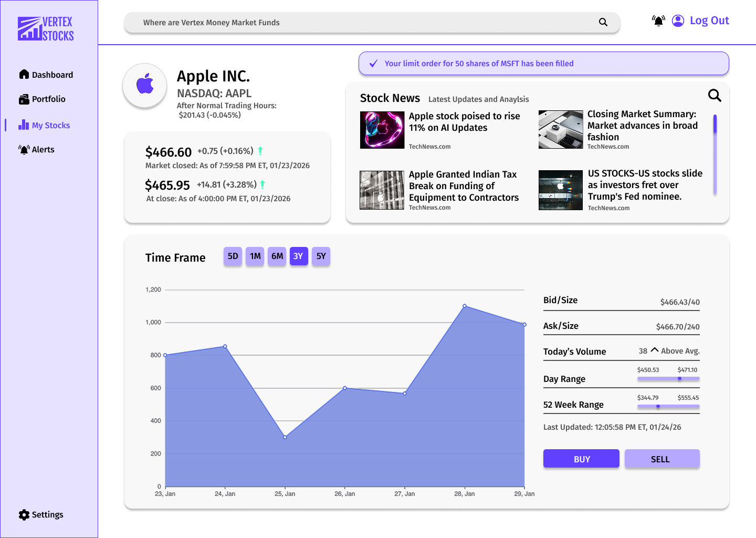Click the Log Out link

[x=709, y=20]
